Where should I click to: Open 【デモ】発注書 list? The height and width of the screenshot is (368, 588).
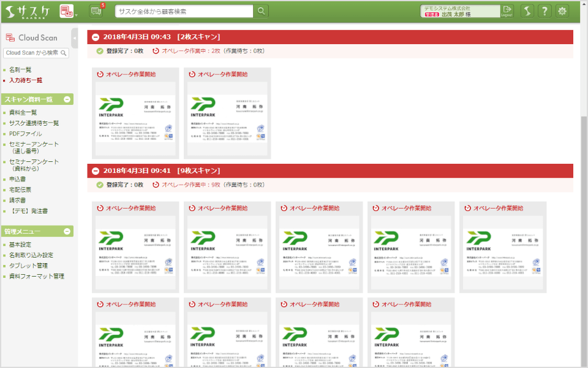click(29, 210)
